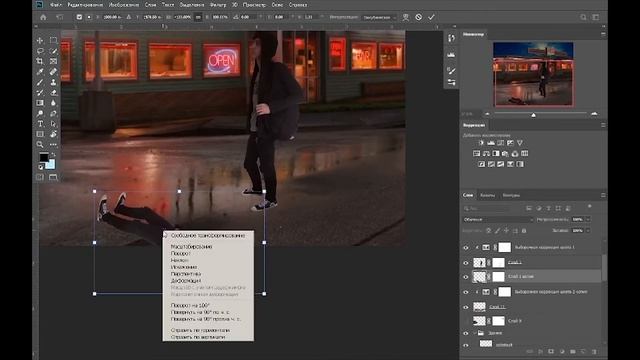Select the Crop tool

tap(40, 61)
